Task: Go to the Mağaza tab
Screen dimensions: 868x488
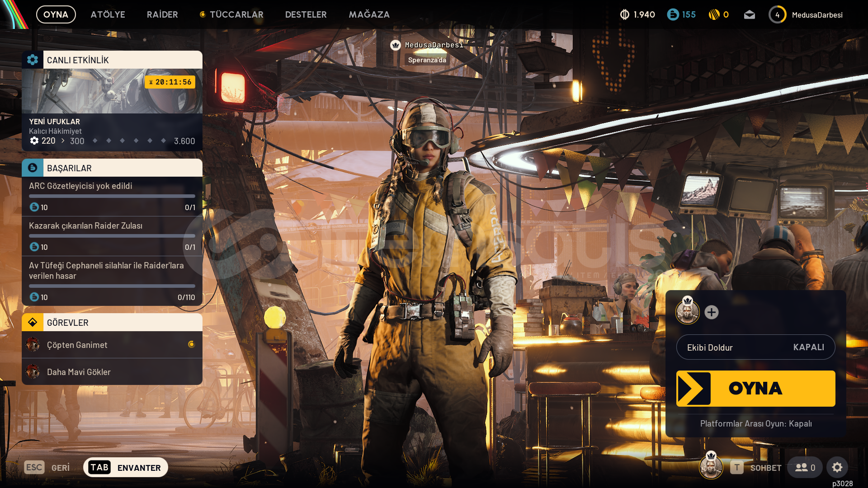Action: pyautogui.click(x=369, y=14)
